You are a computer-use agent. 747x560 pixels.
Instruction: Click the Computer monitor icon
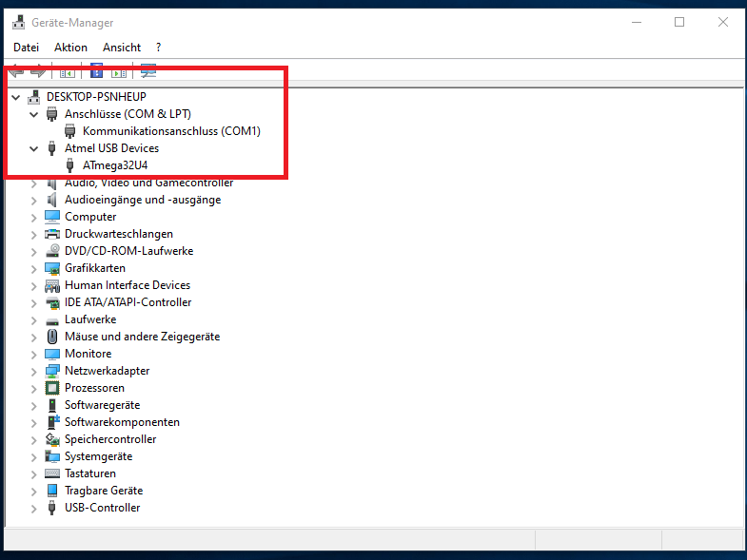tap(52, 217)
